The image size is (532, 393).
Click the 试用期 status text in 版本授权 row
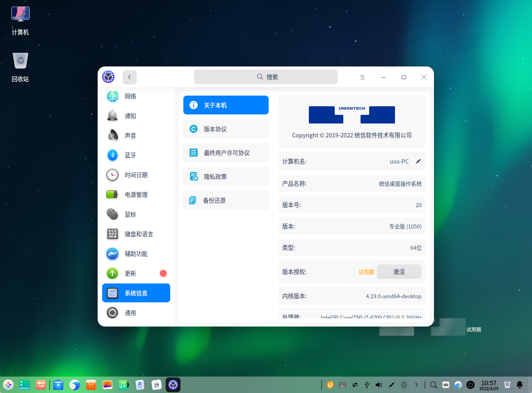[366, 272]
